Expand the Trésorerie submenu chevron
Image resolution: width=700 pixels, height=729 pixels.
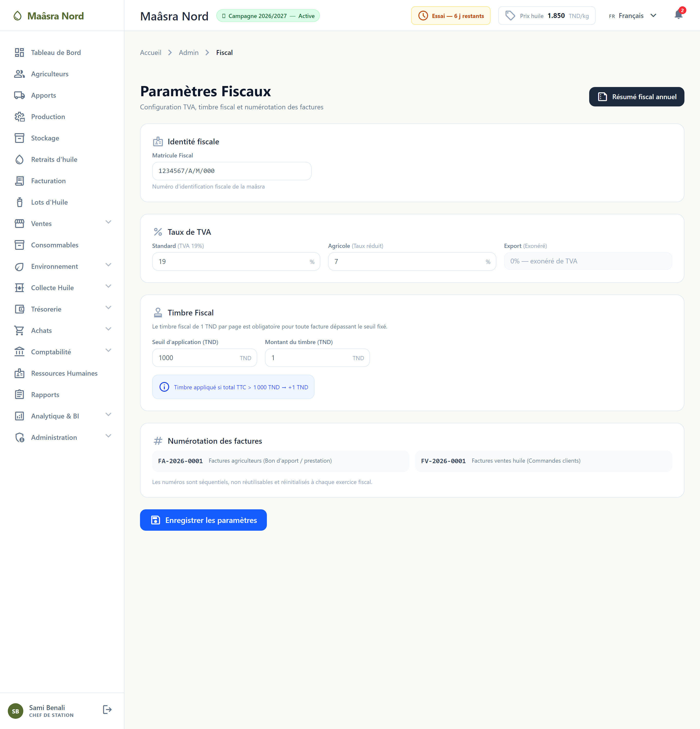coord(108,308)
